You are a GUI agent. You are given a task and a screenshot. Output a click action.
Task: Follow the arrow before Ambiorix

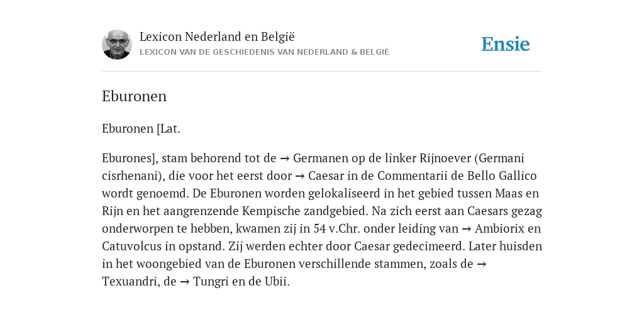pos(467,228)
